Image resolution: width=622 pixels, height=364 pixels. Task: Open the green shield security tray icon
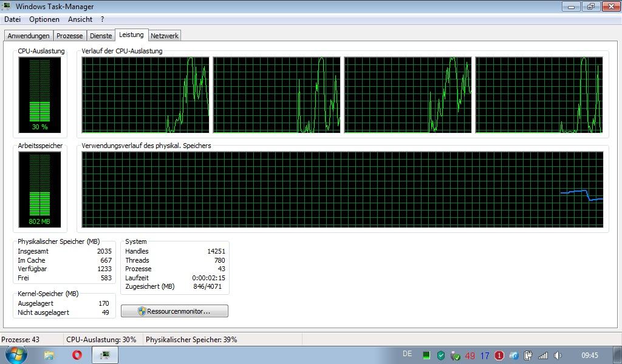click(x=441, y=356)
